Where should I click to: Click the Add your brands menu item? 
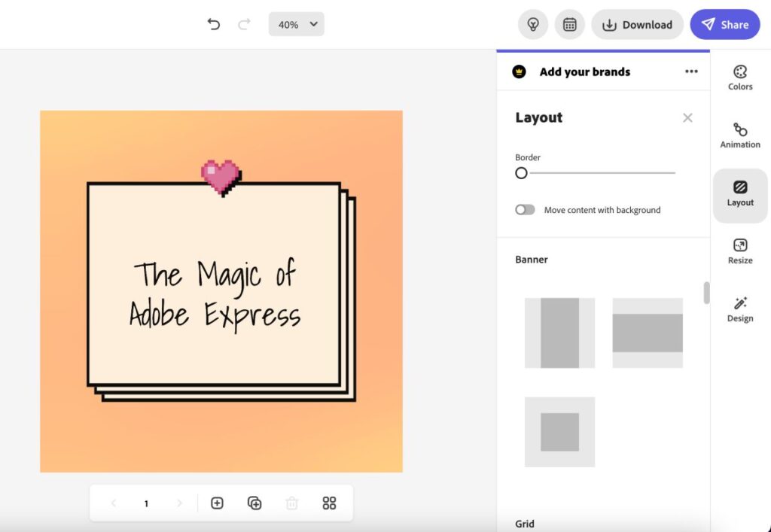[585, 71]
